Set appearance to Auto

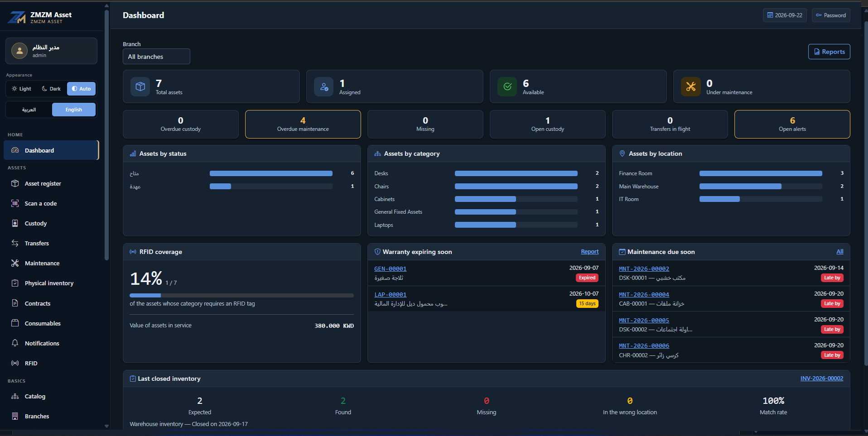pyautogui.click(x=82, y=89)
